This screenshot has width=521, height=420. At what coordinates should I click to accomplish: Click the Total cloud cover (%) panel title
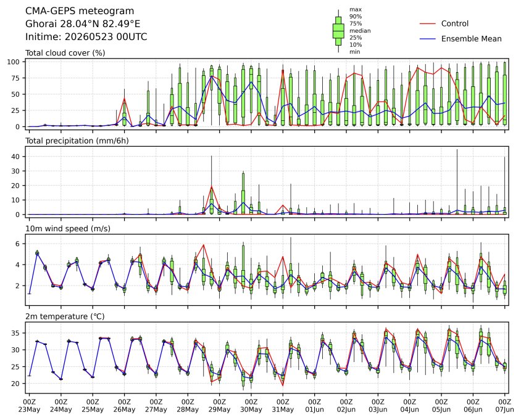(x=65, y=53)
